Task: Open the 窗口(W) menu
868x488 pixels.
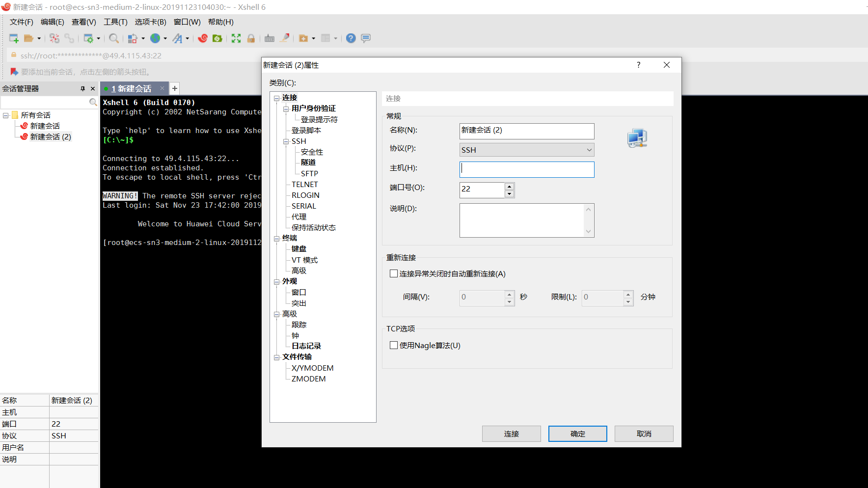Action: 187,22
